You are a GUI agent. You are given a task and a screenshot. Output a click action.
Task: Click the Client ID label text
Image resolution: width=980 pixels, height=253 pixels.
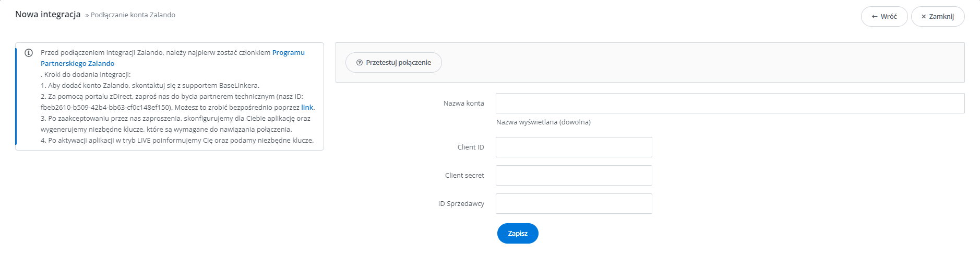click(471, 147)
